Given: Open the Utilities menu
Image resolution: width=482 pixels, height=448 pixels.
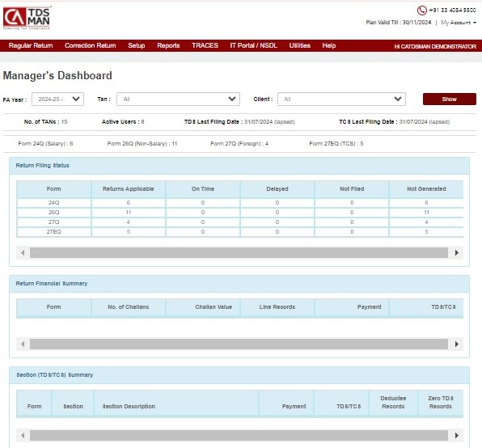Looking at the screenshot, I should click(300, 45).
